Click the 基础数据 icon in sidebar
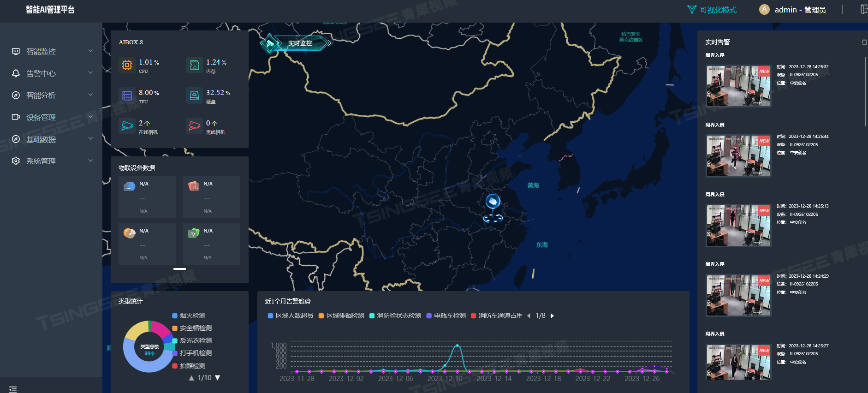868x393 pixels. coord(16,139)
